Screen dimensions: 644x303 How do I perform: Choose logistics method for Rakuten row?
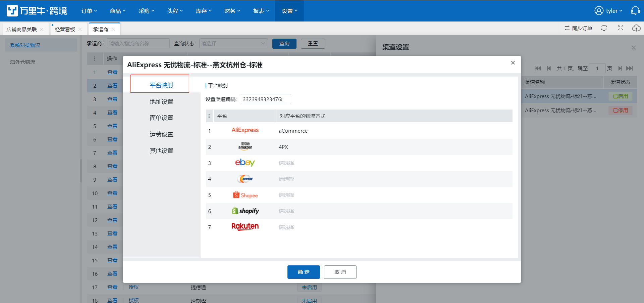[286, 227]
